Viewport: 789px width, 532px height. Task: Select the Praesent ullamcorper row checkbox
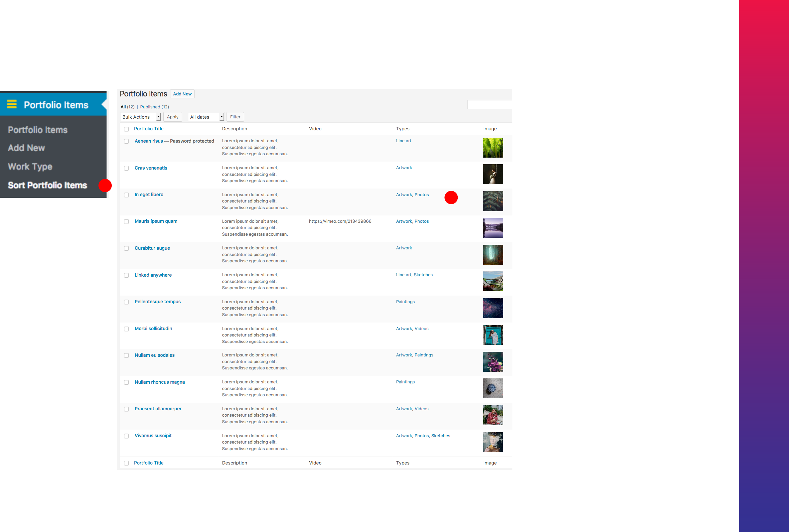click(x=126, y=409)
